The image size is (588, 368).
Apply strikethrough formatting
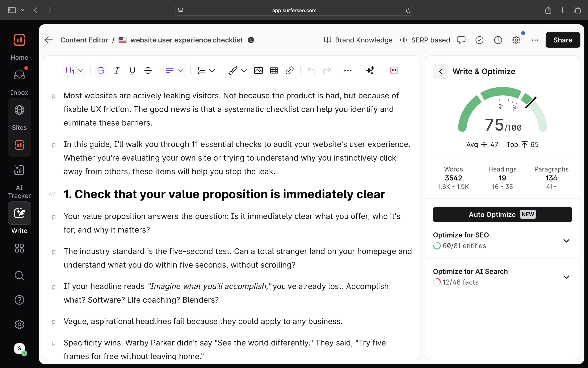tap(148, 71)
